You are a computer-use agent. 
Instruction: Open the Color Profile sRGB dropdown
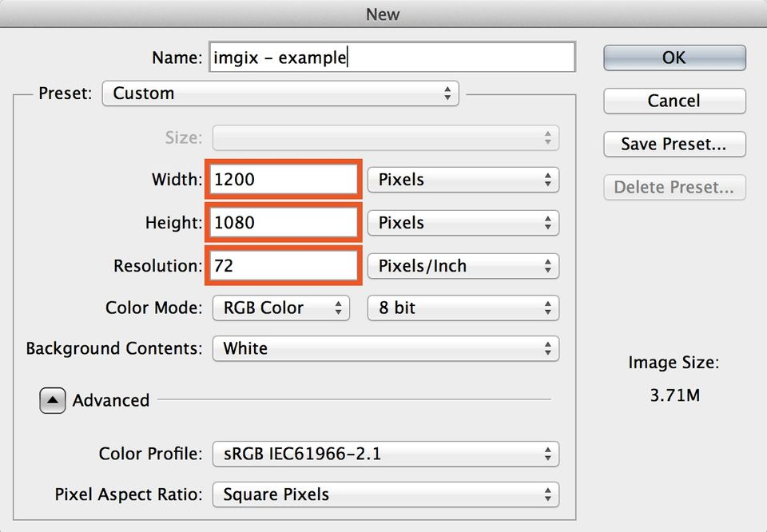click(386, 455)
